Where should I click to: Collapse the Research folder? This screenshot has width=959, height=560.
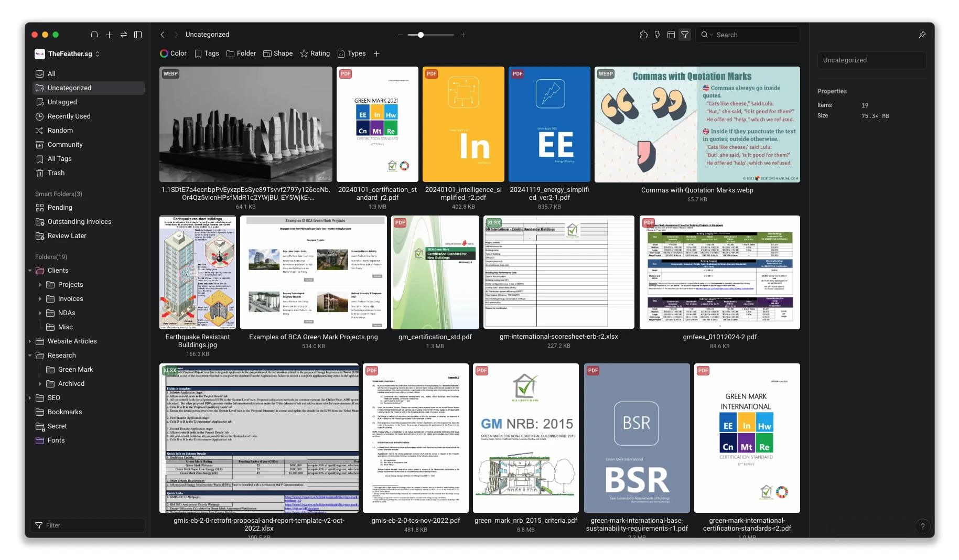(x=30, y=356)
